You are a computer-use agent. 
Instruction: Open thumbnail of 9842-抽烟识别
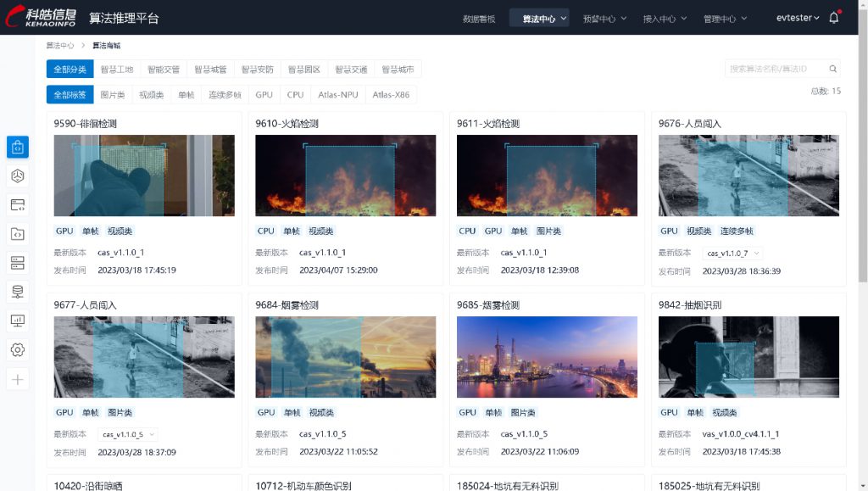(748, 357)
